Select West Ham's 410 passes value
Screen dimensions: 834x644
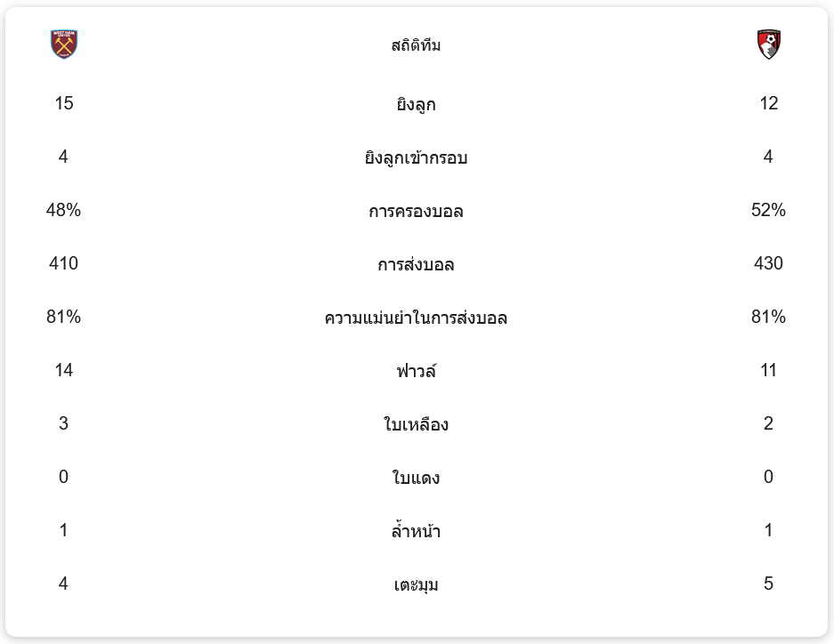(64, 263)
